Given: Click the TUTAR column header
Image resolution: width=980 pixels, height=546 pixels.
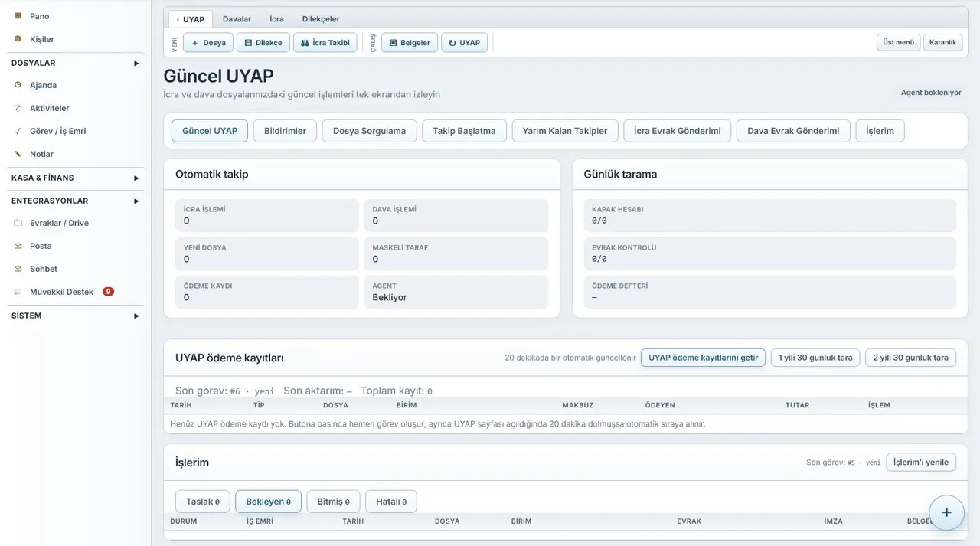Looking at the screenshot, I should [x=797, y=405].
